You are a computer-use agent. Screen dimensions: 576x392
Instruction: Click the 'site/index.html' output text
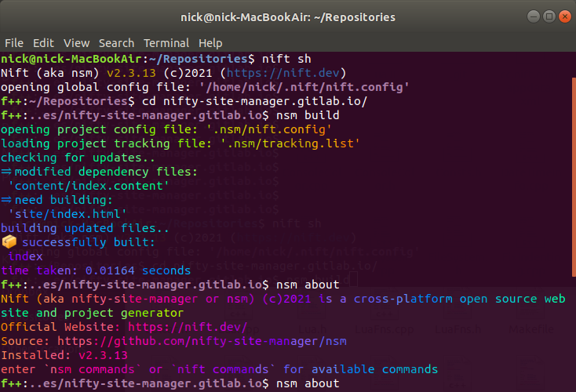67,214
